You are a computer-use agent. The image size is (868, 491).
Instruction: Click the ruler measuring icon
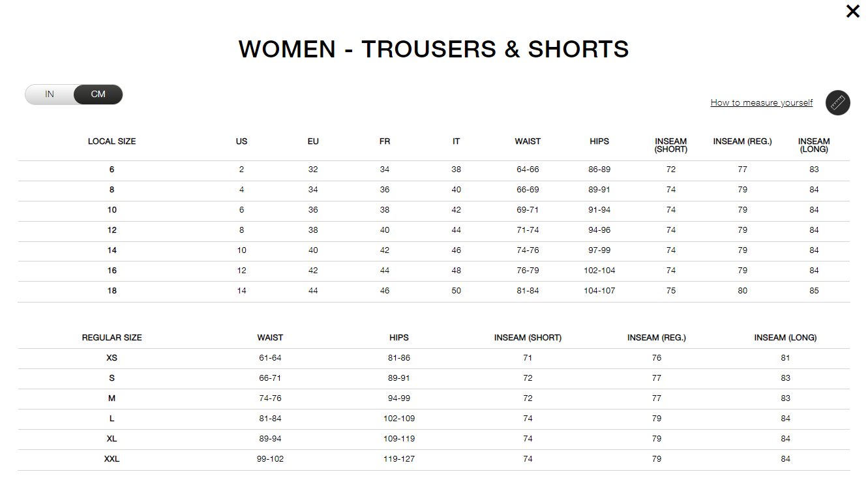pos(837,102)
